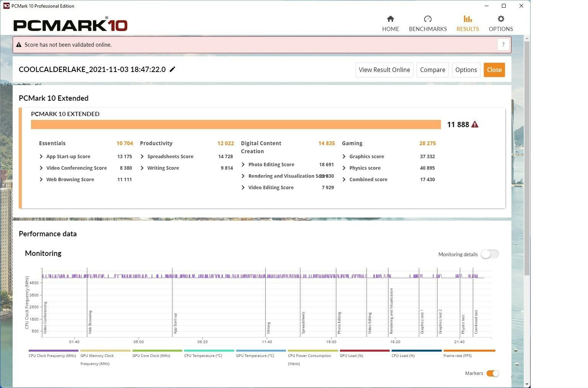Image resolution: width=588 pixels, height=388 pixels.
Task: Click red warning triangle beside score 11 888
Action: 475,124
